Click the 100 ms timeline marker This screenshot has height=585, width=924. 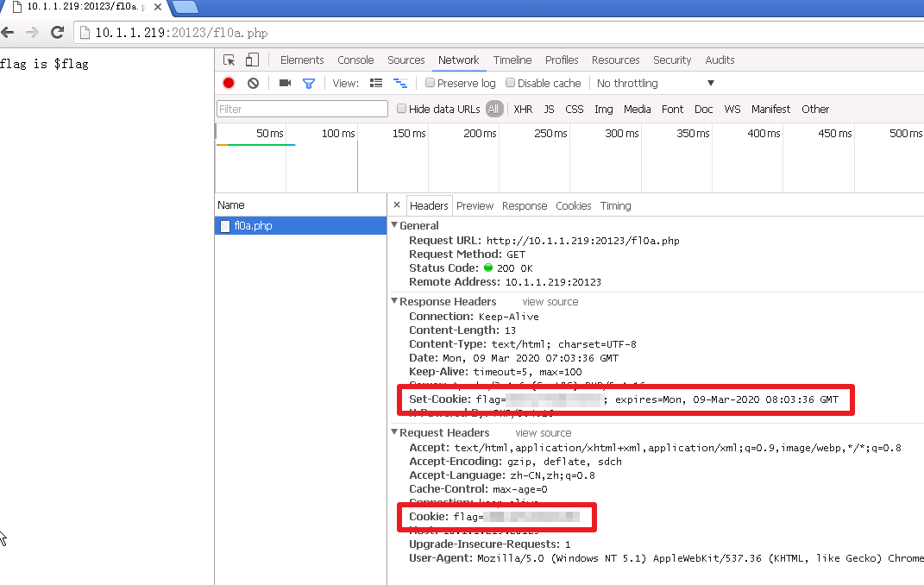pos(338,134)
